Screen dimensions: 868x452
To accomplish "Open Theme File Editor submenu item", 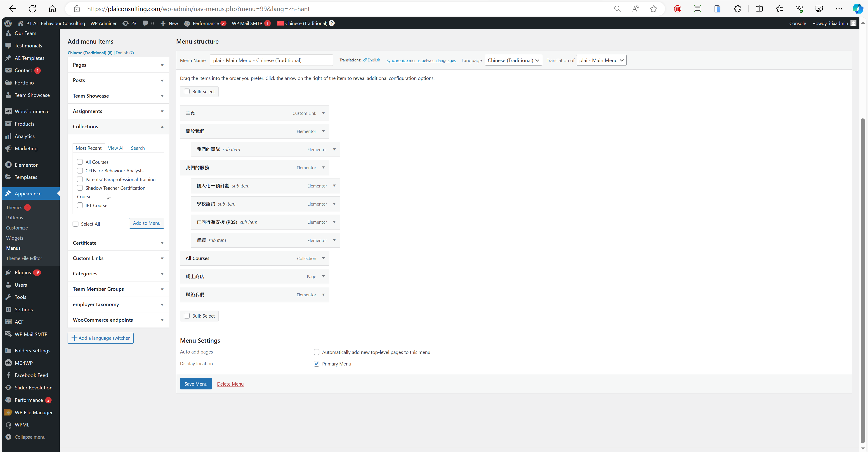I will point(24,258).
